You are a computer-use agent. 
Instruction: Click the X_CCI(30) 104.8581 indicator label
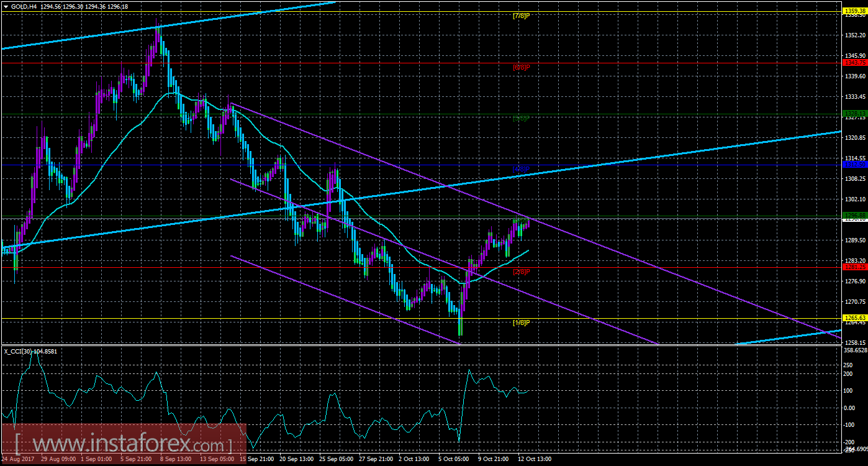click(x=30, y=351)
